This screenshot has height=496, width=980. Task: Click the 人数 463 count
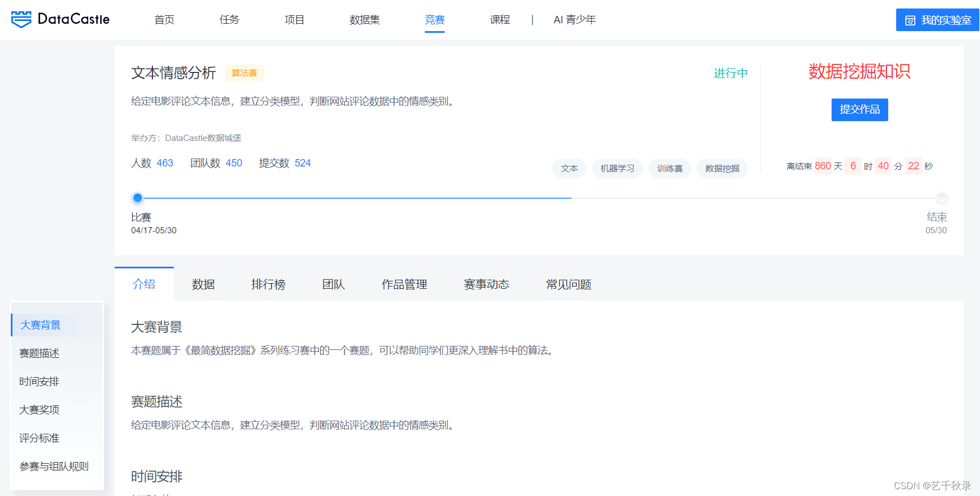(152, 163)
